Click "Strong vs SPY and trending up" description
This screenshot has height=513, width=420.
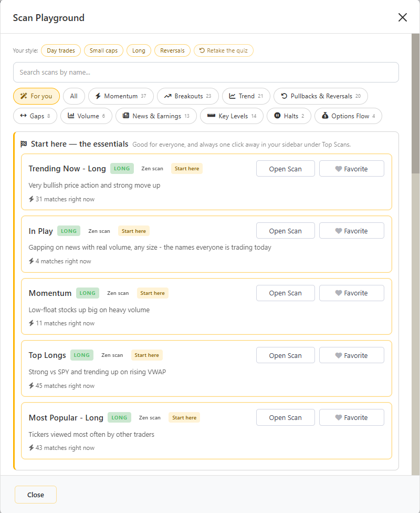[98, 372]
